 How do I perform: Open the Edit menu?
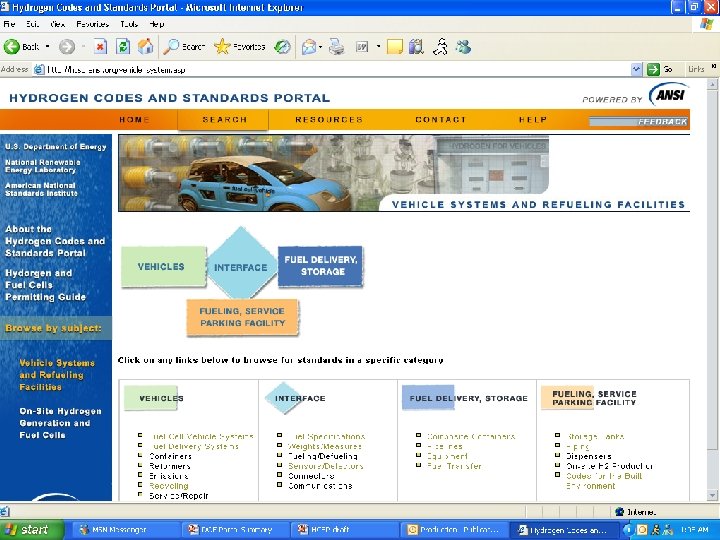32,24
